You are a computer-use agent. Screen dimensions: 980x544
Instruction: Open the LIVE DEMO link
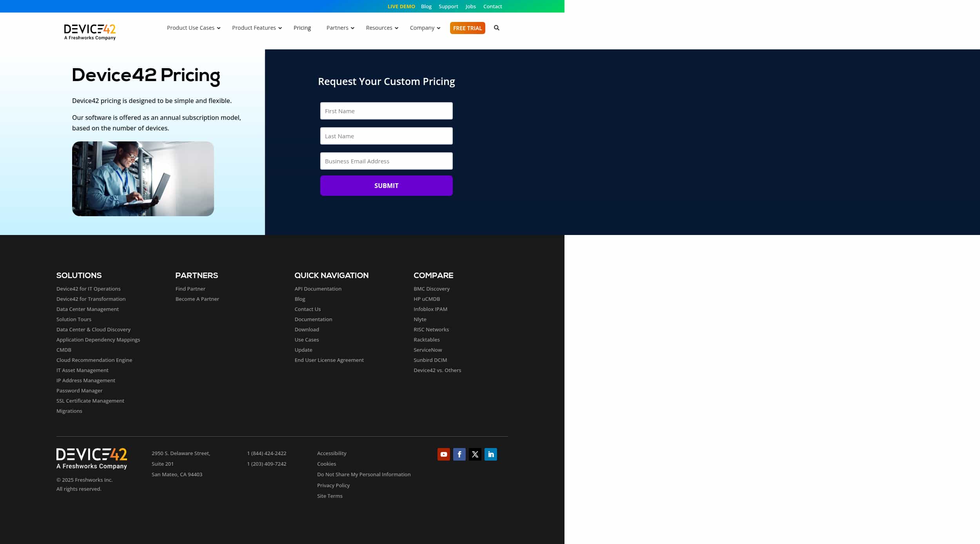coord(401,6)
